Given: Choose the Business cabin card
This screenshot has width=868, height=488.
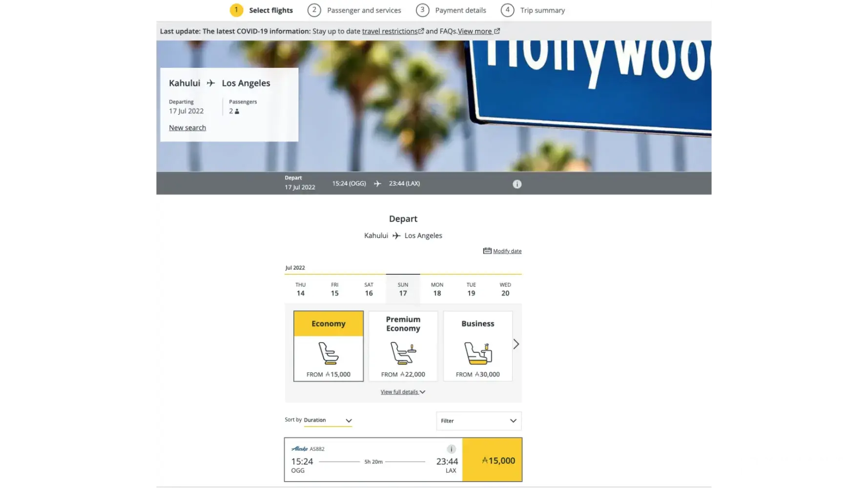Looking at the screenshot, I should coord(478,346).
